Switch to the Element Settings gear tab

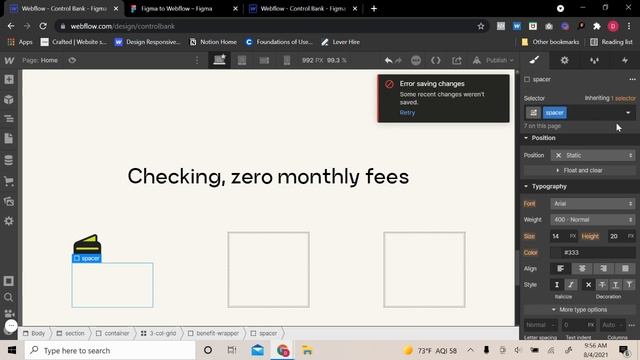[564, 60]
